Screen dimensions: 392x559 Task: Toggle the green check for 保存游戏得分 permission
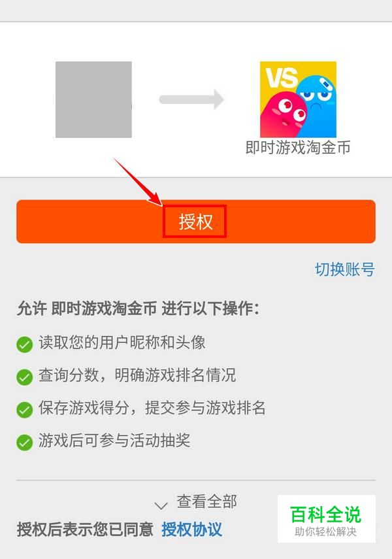click(25, 410)
